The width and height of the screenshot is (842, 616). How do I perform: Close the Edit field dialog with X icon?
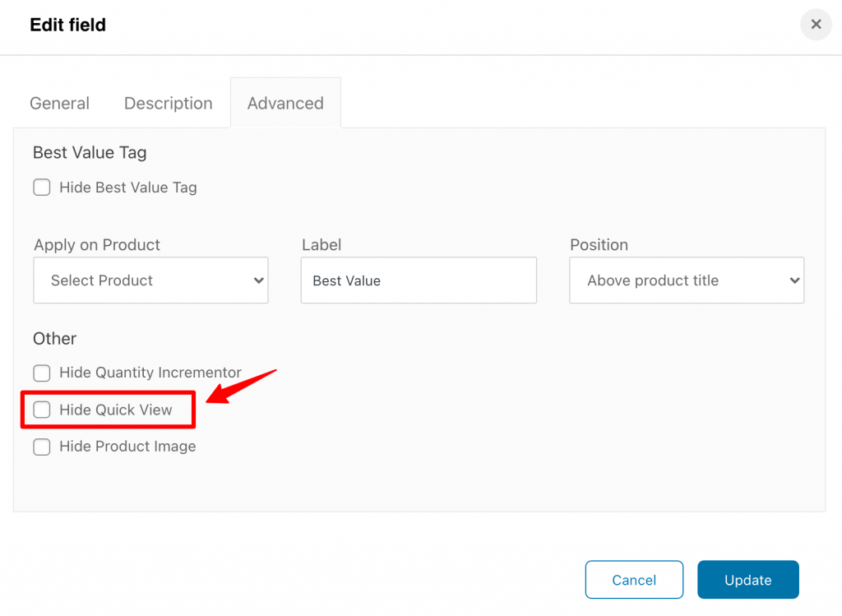pos(816,24)
